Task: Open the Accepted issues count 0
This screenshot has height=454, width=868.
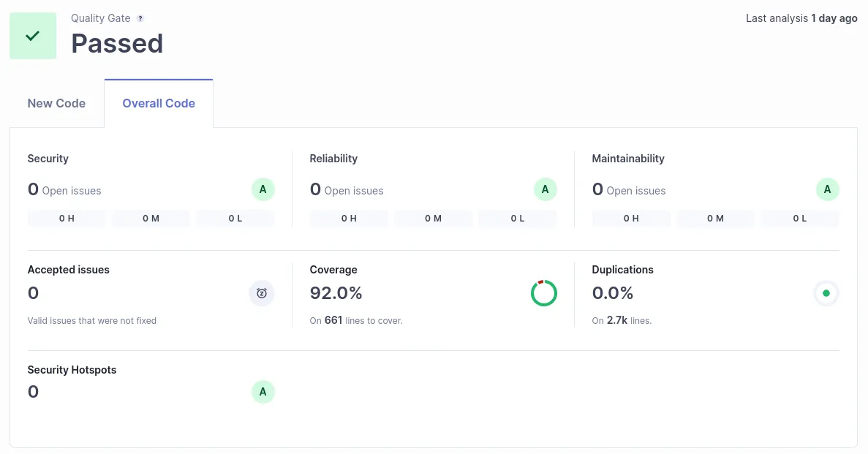Action: click(33, 293)
